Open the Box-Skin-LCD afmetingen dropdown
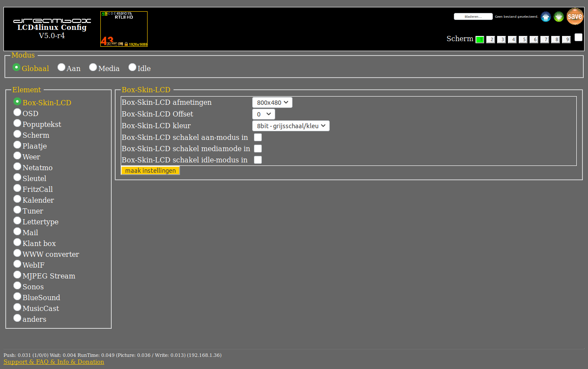The height and width of the screenshot is (369, 588). coord(272,103)
